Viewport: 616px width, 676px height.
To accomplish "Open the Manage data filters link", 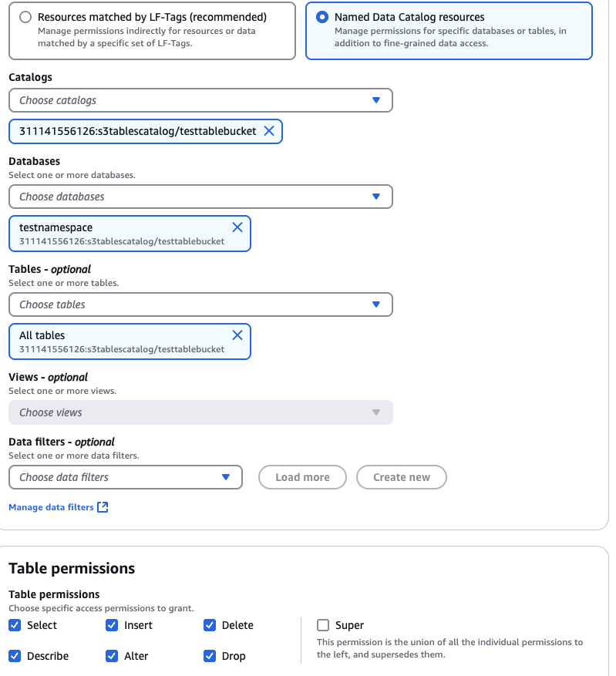I will click(x=51, y=507).
